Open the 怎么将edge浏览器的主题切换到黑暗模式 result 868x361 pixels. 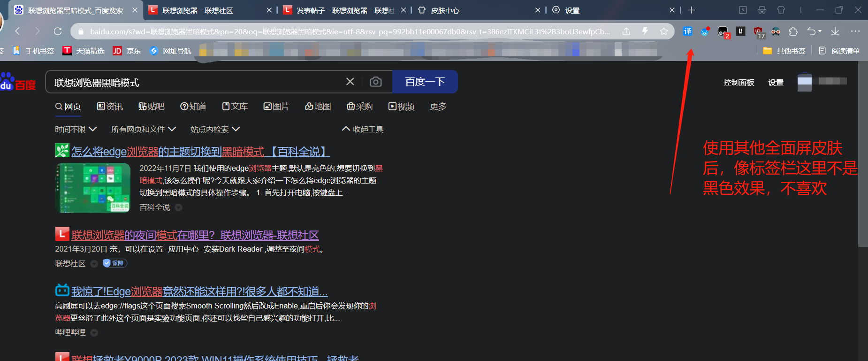[x=201, y=152]
